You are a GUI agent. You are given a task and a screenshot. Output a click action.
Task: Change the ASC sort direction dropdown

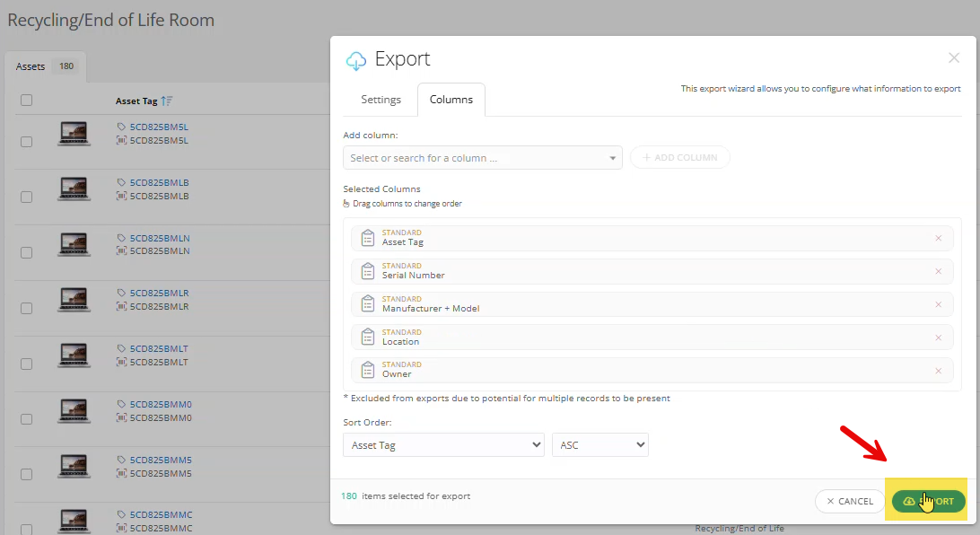[599, 444]
